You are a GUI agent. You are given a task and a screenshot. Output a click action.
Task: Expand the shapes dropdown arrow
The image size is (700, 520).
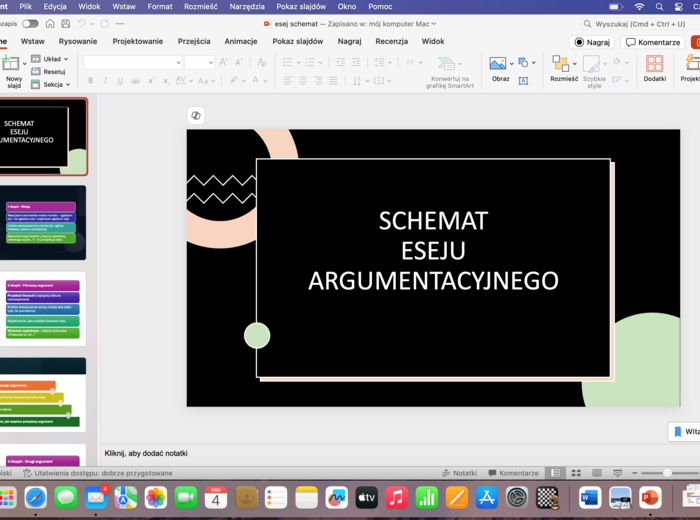pos(533,62)
